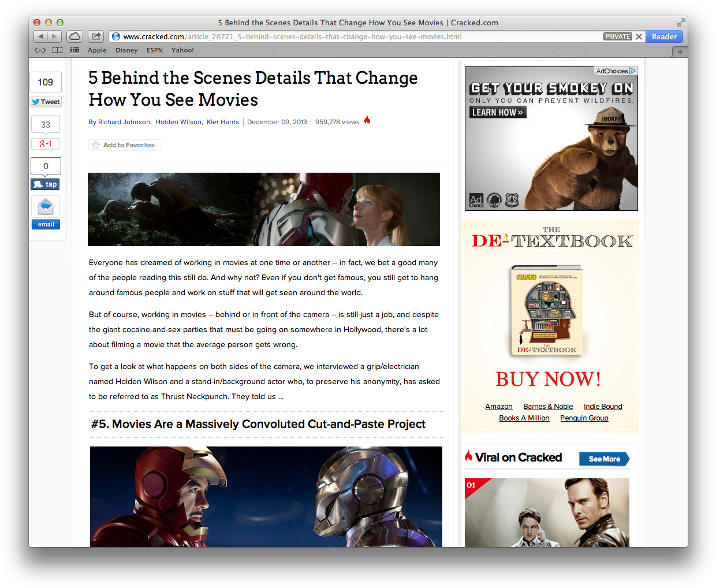Image resolution: width=716 pixels, height=588 pixels.
Task: Open author Kier Harris's page
Action: coord(223,122)
